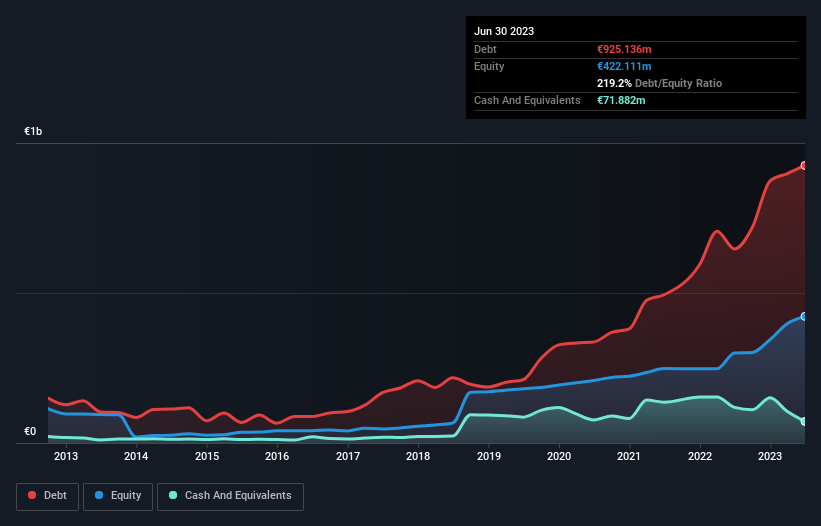Click the 219.2% Debt/Equity Ratio text
This screenshot has height=526, width=821.
pos(659,83)
